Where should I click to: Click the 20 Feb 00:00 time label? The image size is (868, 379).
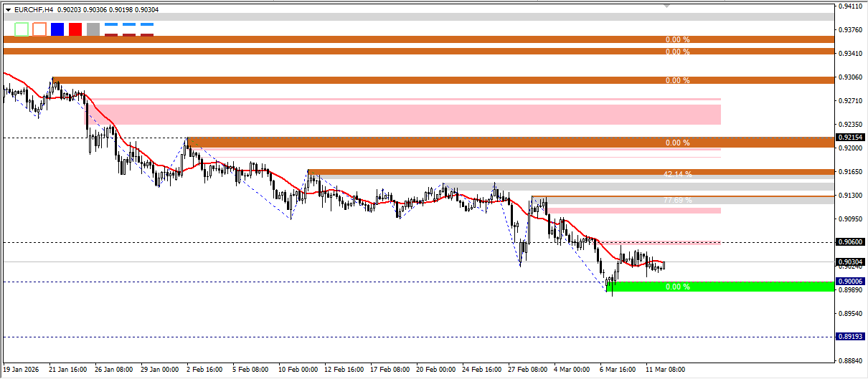click(435, 370)
